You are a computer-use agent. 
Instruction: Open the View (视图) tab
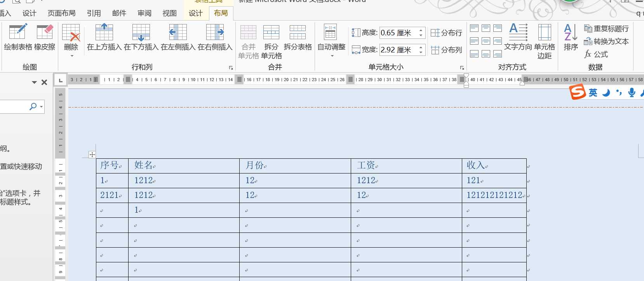(x=169, y=13)
